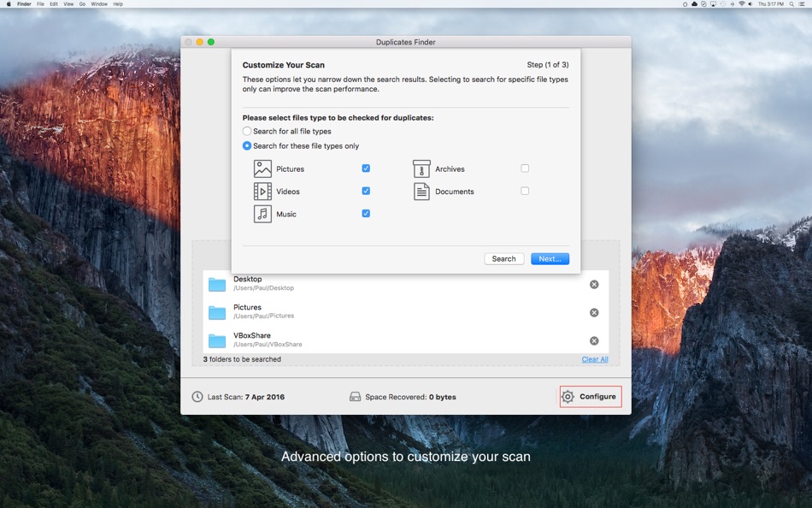Enable the Documents checkbox
The width and height of the screenshot is (812, 508).
click(525, 191)
